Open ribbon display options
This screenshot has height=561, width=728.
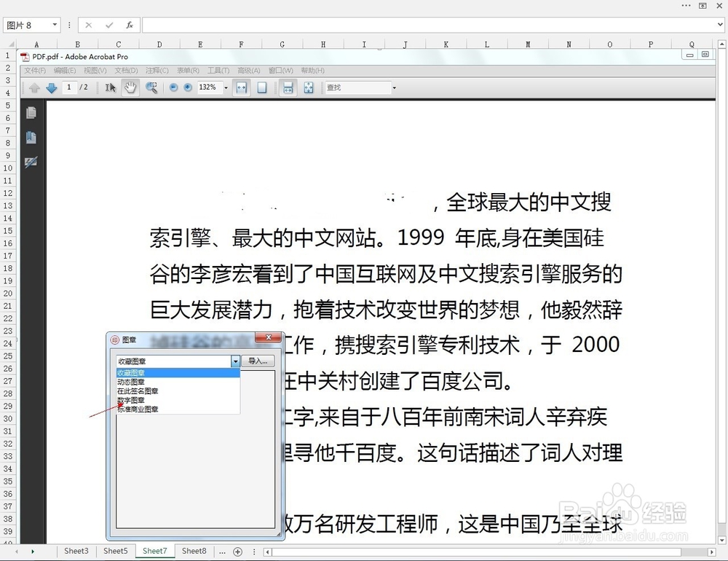[x=703, y=6]
